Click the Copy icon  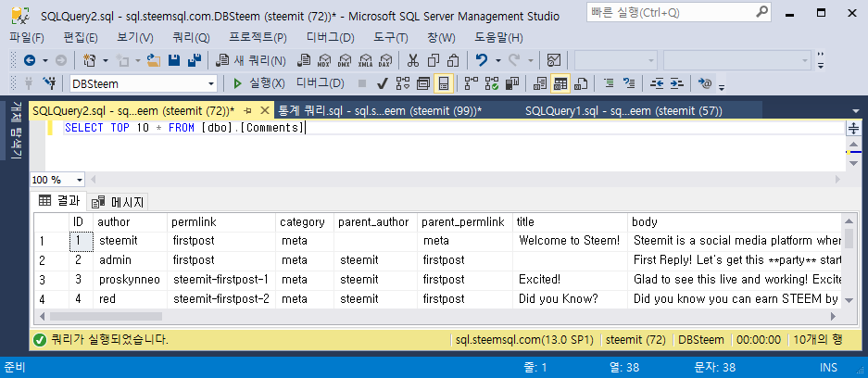coord(434,60)
